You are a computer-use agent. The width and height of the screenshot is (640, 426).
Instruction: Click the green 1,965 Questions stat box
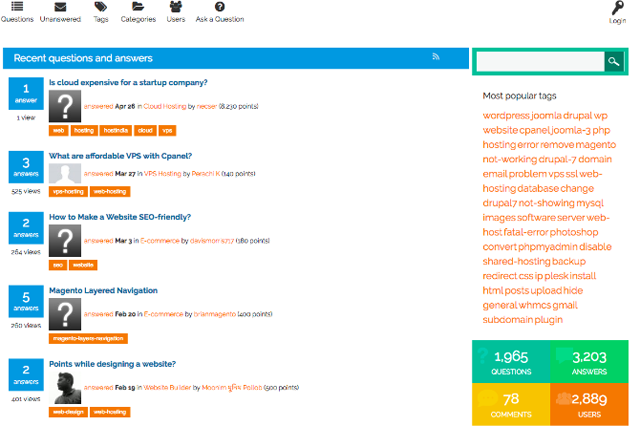[x=510, y=360]
